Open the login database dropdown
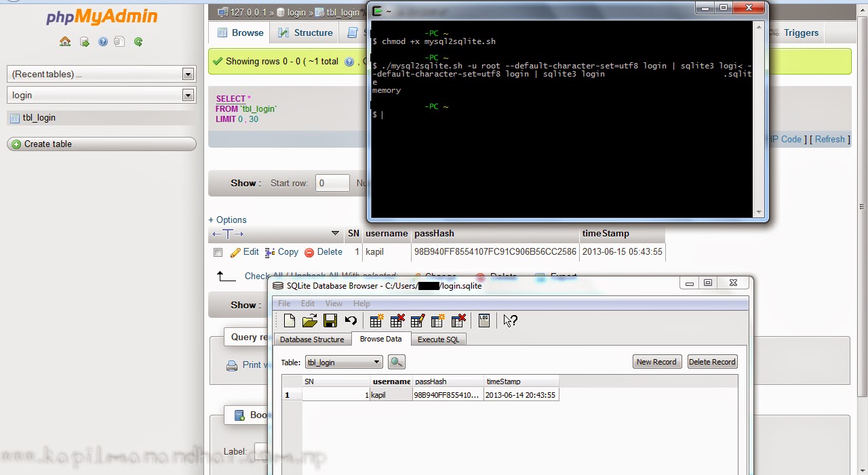The width and height of the screenshot is (868, 475). [x=102, y=95]
